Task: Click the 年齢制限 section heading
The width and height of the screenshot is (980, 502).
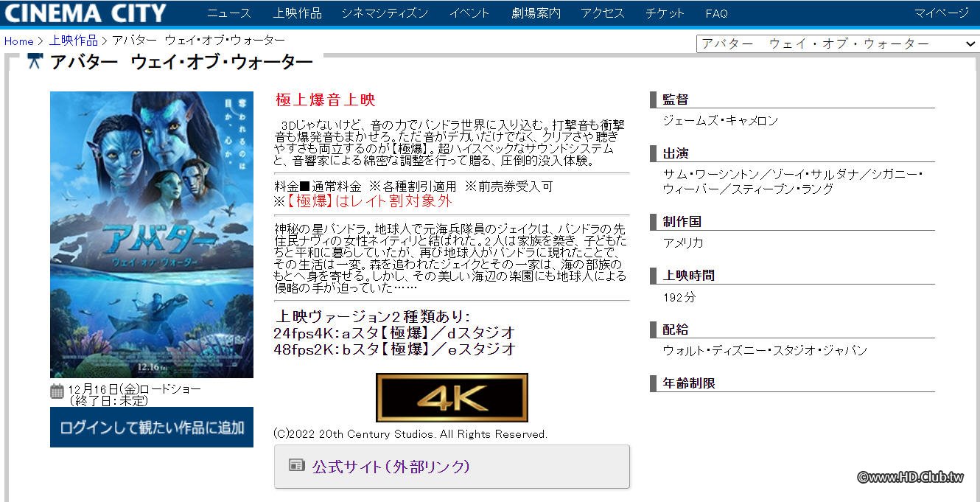Action: pos(688,383)
